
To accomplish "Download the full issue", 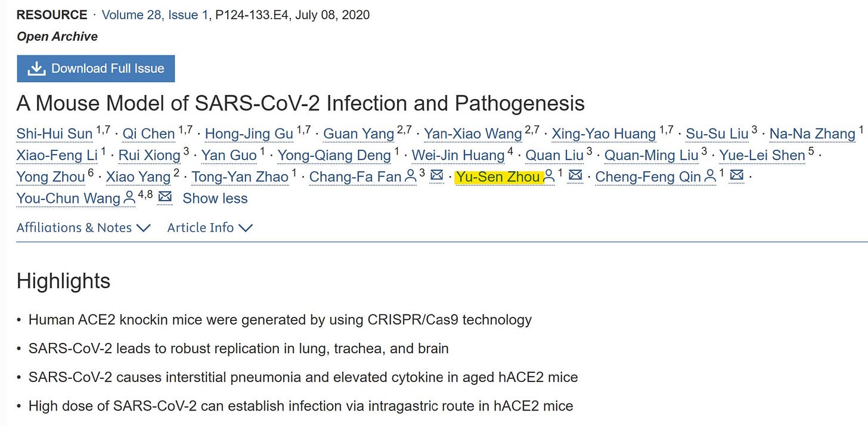I will click(x=96, y=69).
